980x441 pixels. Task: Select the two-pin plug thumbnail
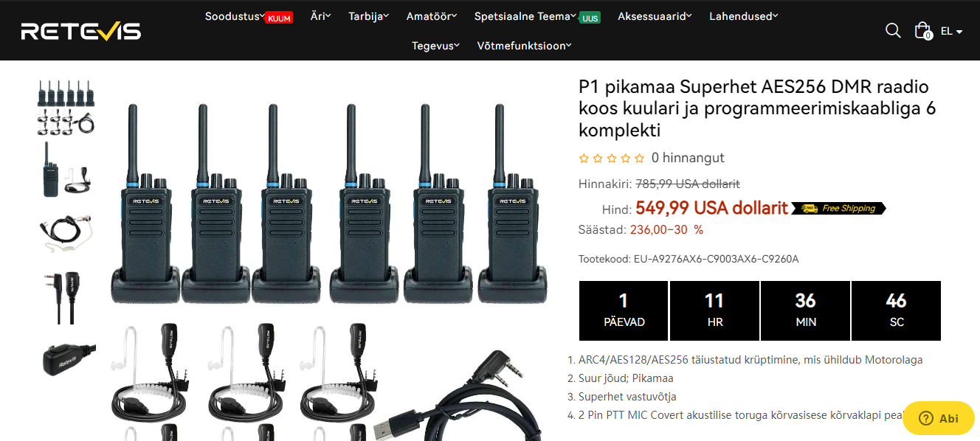pyautogui.click(x=67, y=297)
